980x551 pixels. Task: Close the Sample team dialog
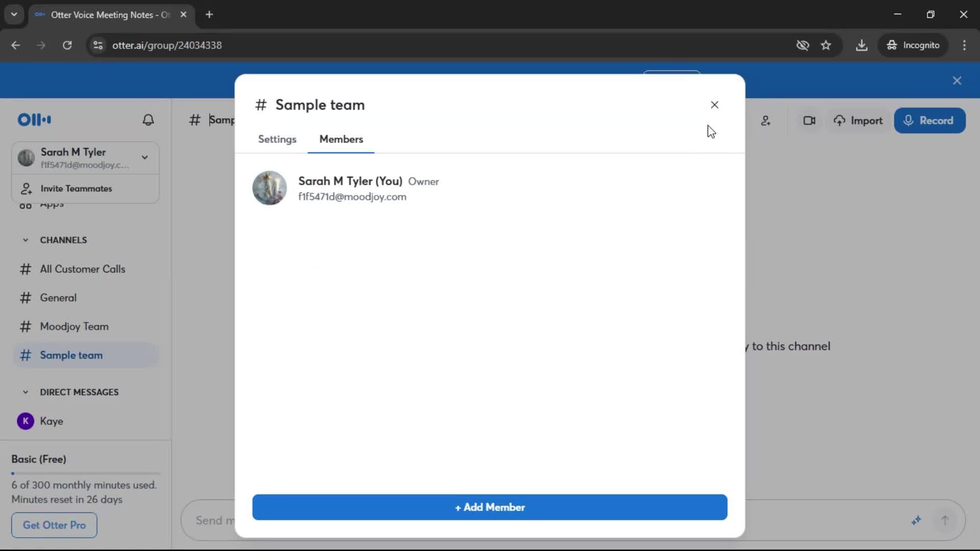coord(714,105)
